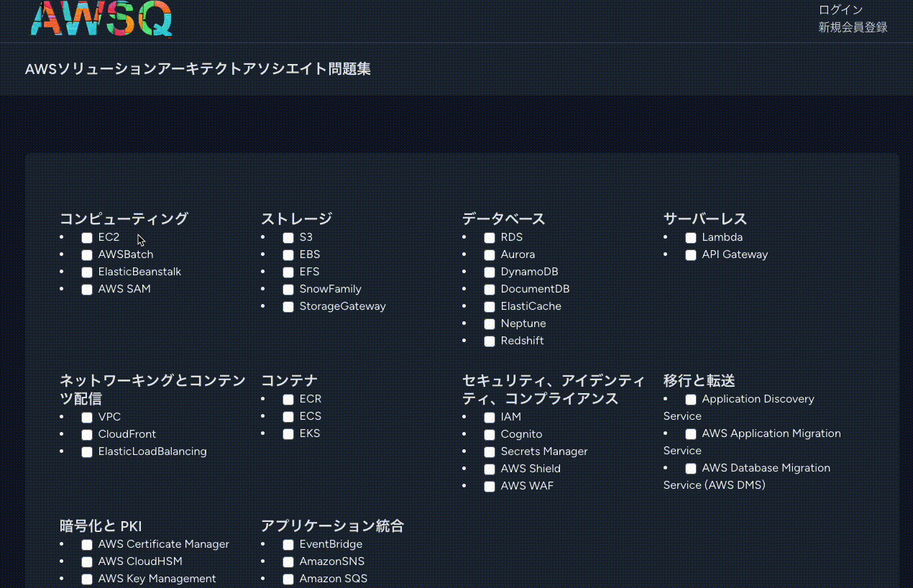Toggle the ElasticLoadBalancing checkbox
Viewport: 913px width, 588px height.
[87, 452]
